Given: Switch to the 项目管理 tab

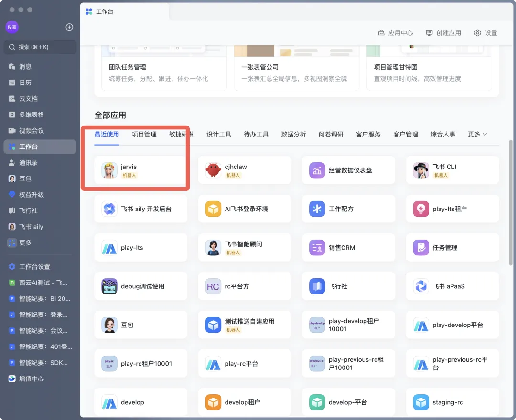Looking at the screenshot, I should pyautogui.click(x=144, y=134).
